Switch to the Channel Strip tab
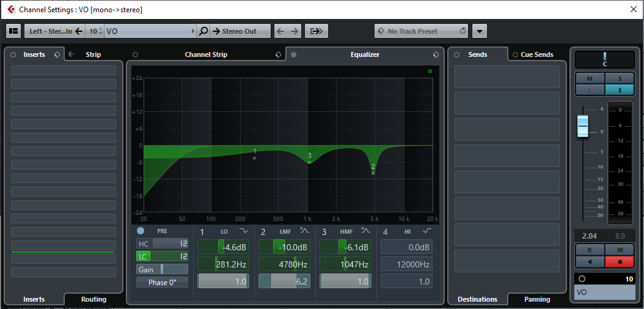This screenshot has width=644, height=309. (x=206, y=54)
